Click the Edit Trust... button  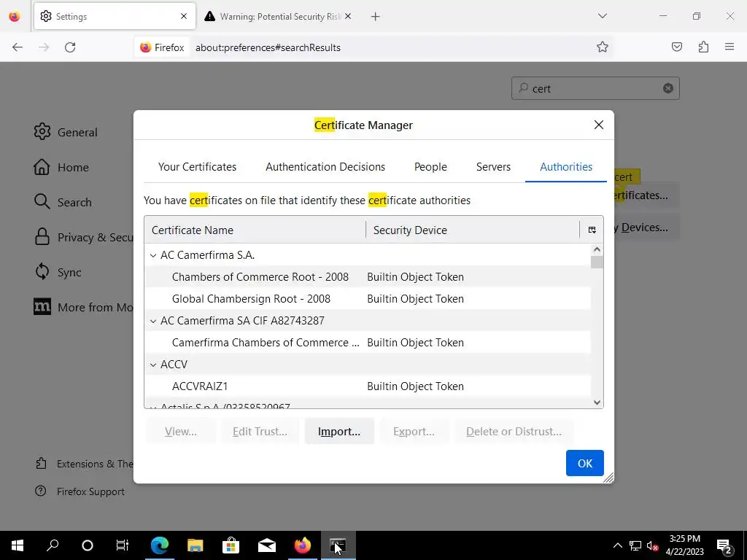pyautogui.click(x=260, y=431)
